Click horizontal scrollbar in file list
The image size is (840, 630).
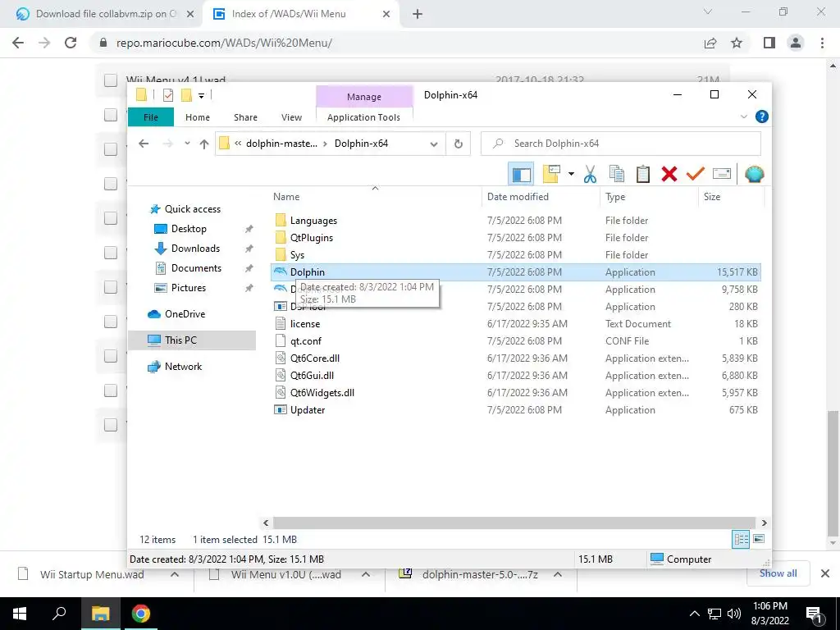tap(514, 523)
